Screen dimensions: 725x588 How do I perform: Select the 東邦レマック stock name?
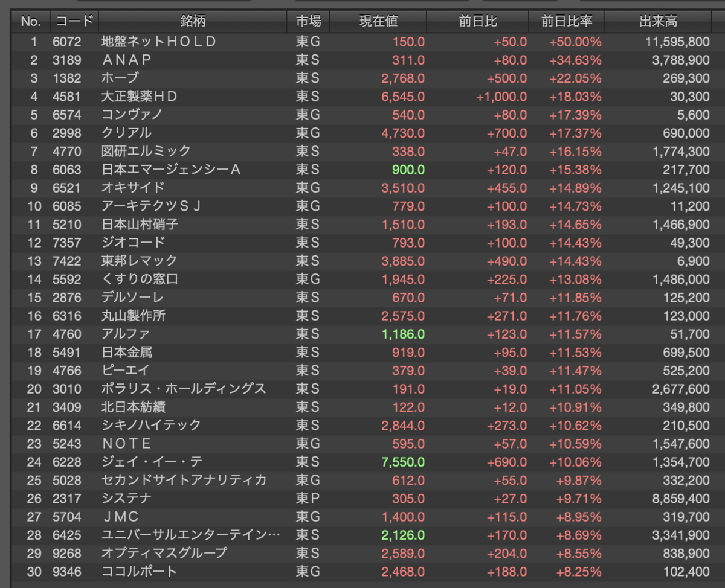(x=140, y=261)
